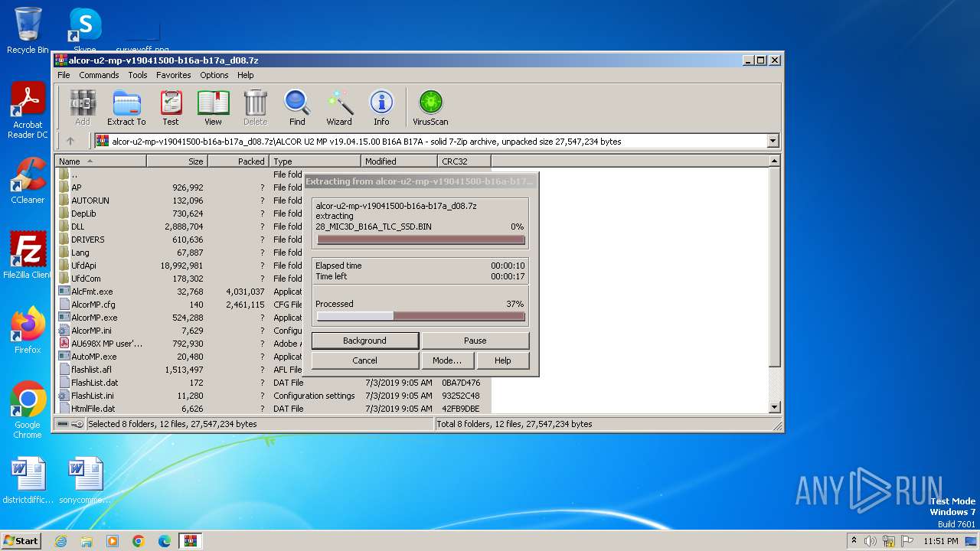Open Google Chrome desktop icon
The width and height of the screenshot is (980, 551).
(28, 410)
